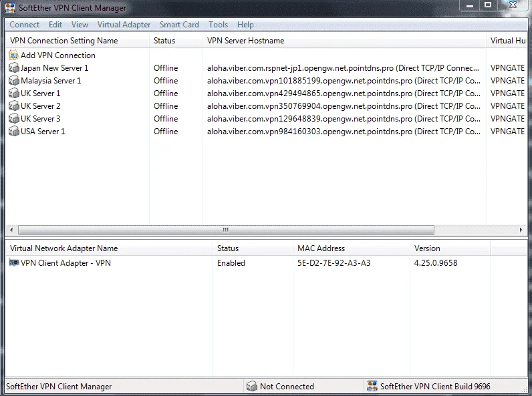Close the SoftEther VPN Client Manager window
Screen dimensions: 532x396
(x=513, y=5)
